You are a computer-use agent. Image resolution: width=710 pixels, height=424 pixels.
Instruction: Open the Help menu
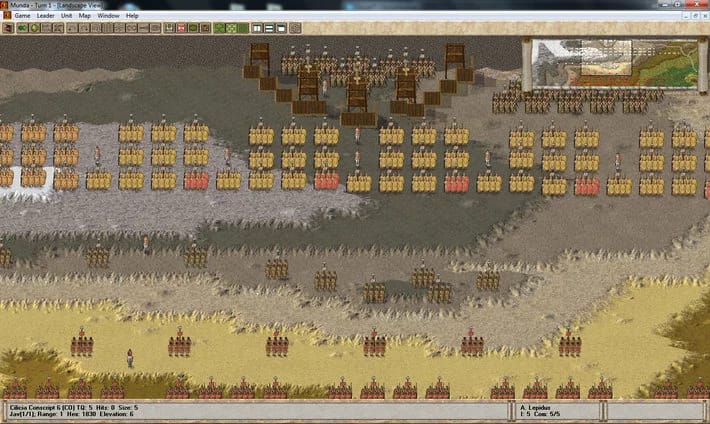[132, 16]
